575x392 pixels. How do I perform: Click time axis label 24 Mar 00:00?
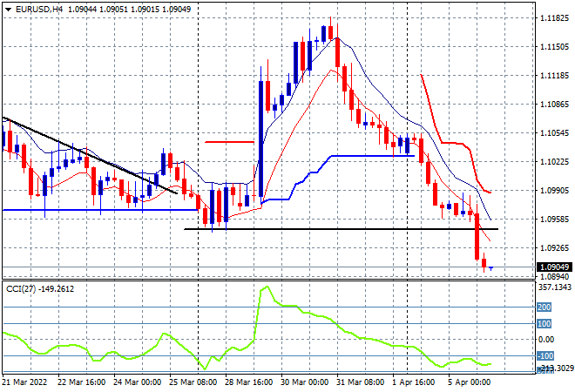pos(137,382)
